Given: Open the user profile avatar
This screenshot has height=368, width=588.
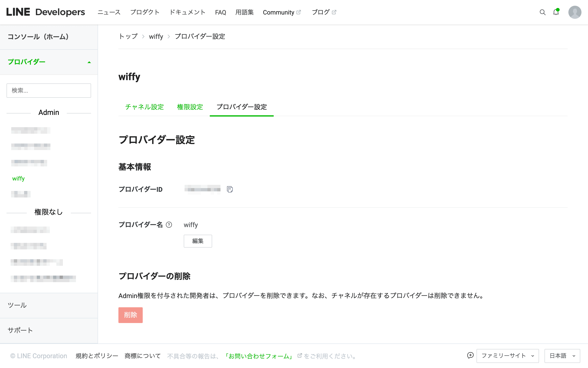Looking at the screenshot, I should coord(575,12).
